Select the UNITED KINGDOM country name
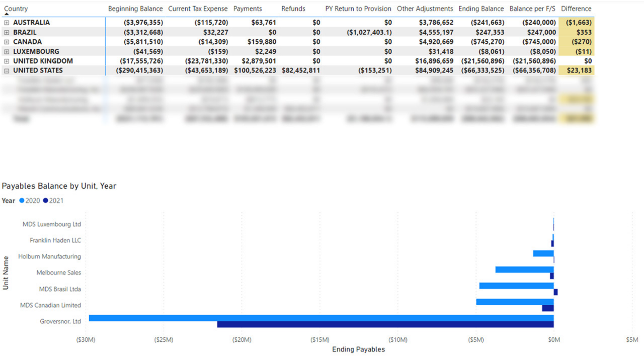Image resolution: width=644 pixels, height=363 pixels. tap(43, 61)
